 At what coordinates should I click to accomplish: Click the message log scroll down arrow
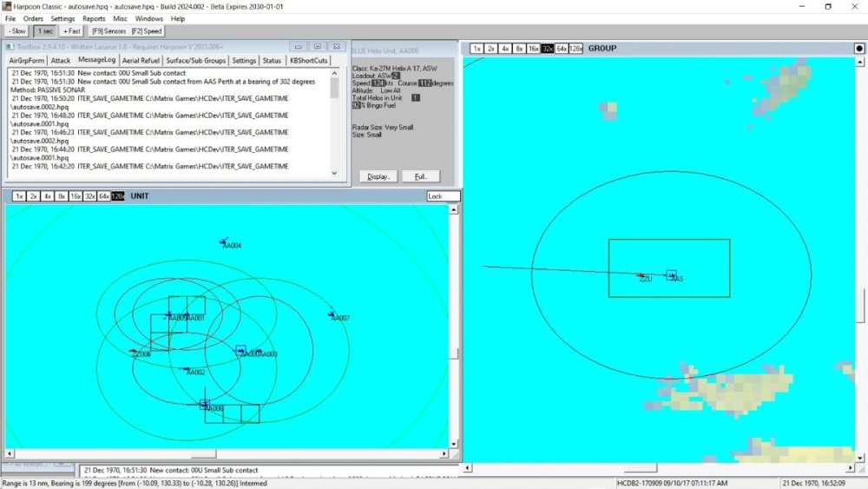point(334,173)
